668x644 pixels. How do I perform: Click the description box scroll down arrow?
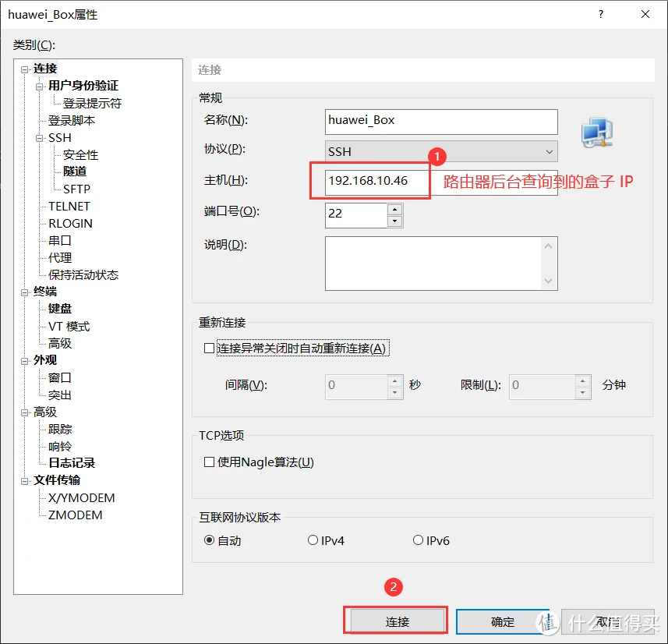pos(548,281)
